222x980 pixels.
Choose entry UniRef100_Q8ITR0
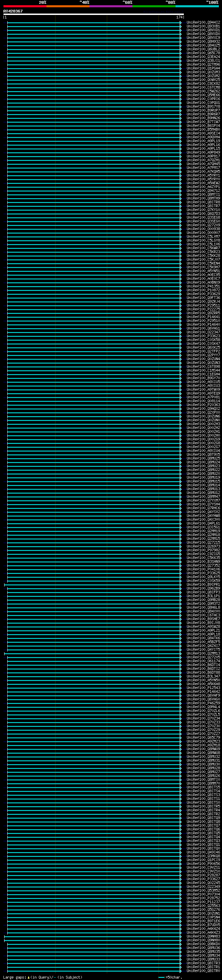pos(203,971)
